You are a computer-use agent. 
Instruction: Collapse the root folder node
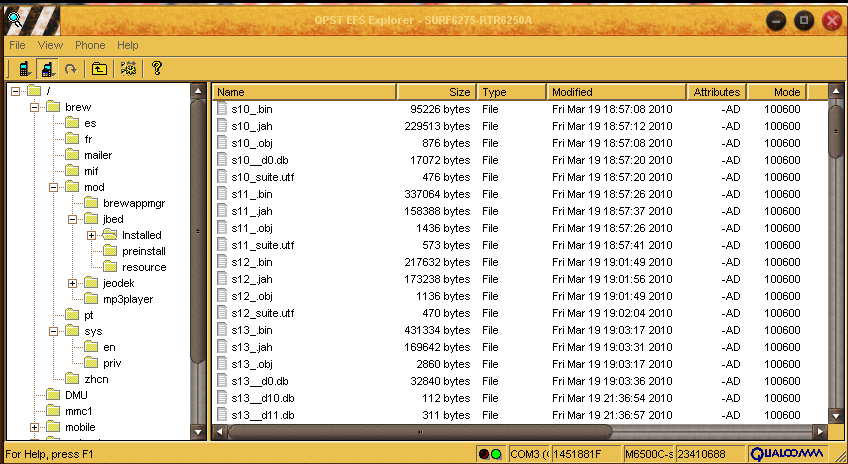pos(15,91)
